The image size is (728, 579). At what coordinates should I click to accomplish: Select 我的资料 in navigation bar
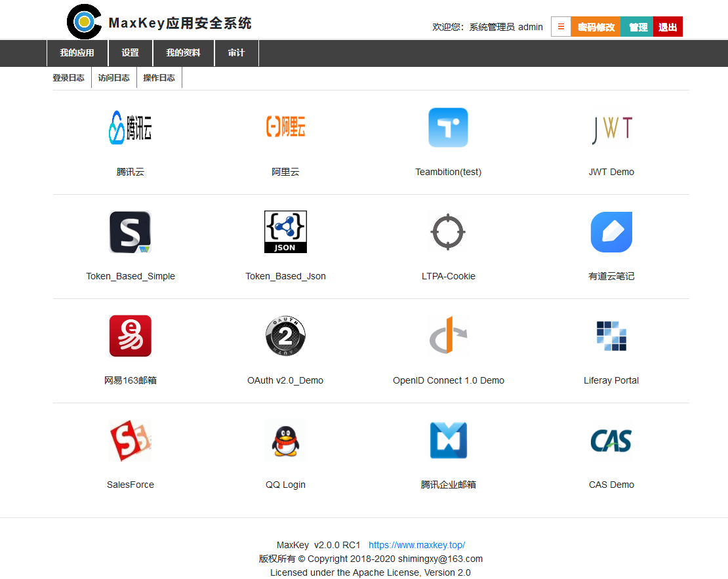(x=183, y=53)
